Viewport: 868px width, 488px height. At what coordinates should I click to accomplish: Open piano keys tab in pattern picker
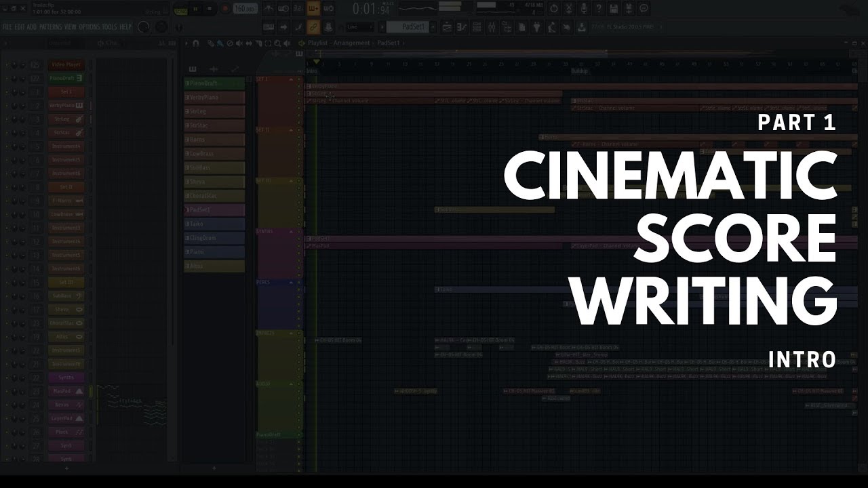click(x=193, y=68)
